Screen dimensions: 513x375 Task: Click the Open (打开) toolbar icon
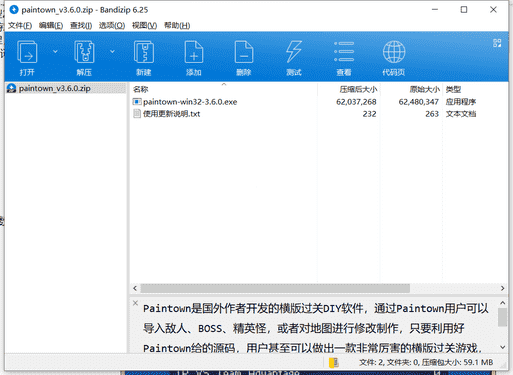click(27, 52)
